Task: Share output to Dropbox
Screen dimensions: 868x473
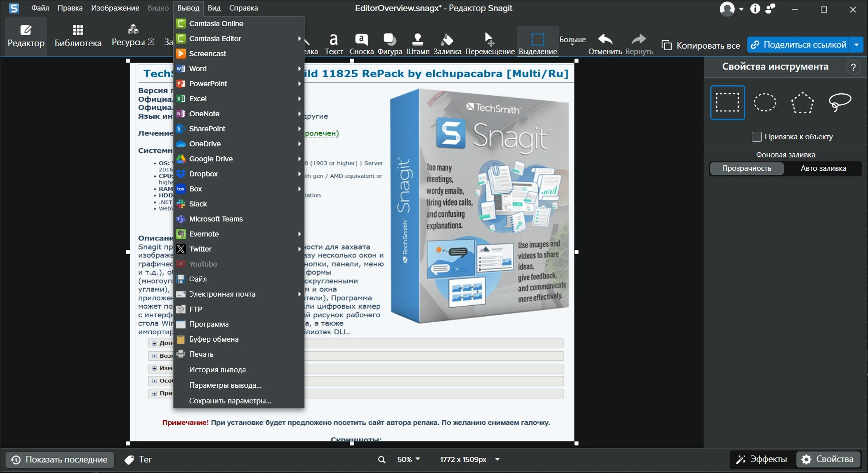Action: coord(239,174)
